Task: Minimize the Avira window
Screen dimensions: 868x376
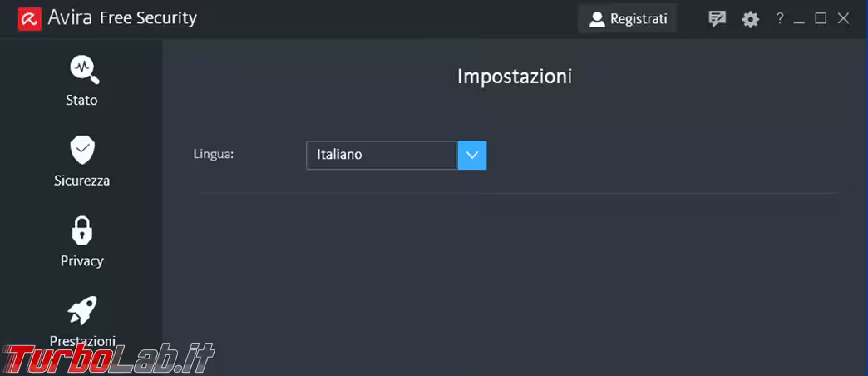Action: (x=800, y=19)
